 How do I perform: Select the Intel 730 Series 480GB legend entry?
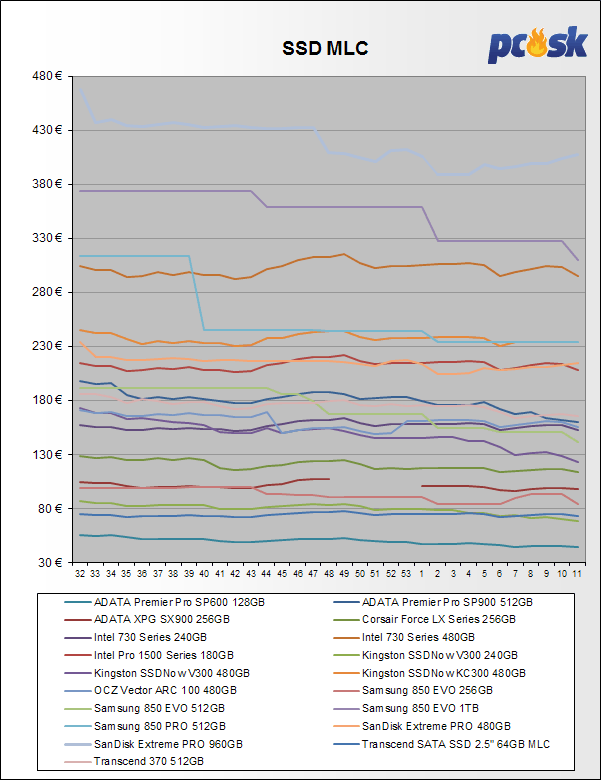tap(404, 637)
